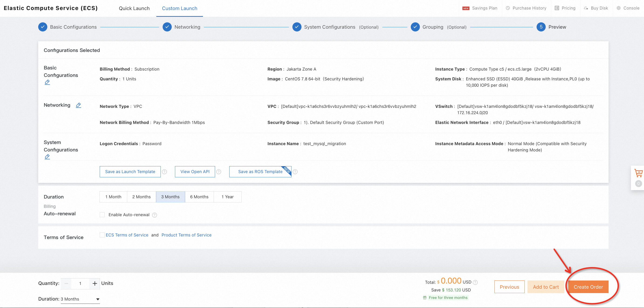Click the Basic Configurations step checkmark
This screenshot has width=644, height=308.
pyautogui.click(x=43, y=27)
